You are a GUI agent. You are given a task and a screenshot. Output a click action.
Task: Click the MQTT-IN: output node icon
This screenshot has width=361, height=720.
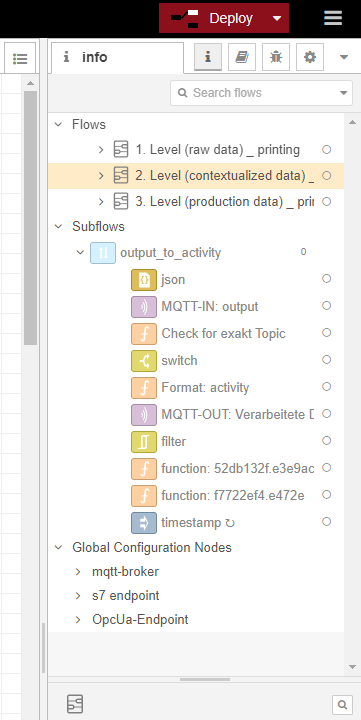pos(144,307)
